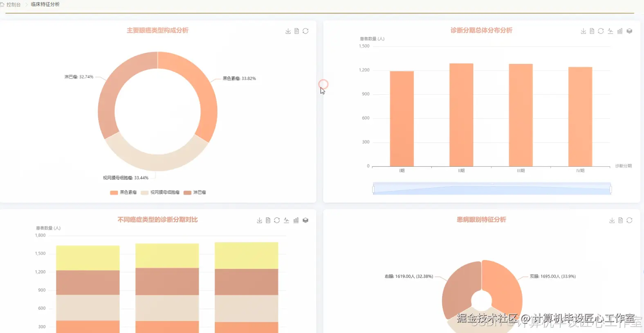
Task: Click the 淋巴瘤: 32.74% label
Action: click(79, 77)
